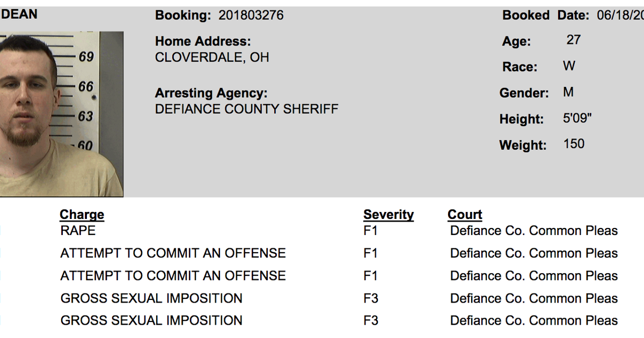Click the second ATTEMPT TO COMMIT AN OFFENSE charge
This screenshot has height=338, width=644.
point(173,276)
